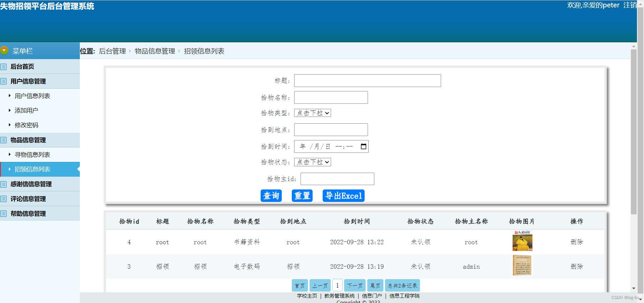Collapse the 物品信息管理 menu section
This screenshot has height=303, width=644.
pos(40,140)
